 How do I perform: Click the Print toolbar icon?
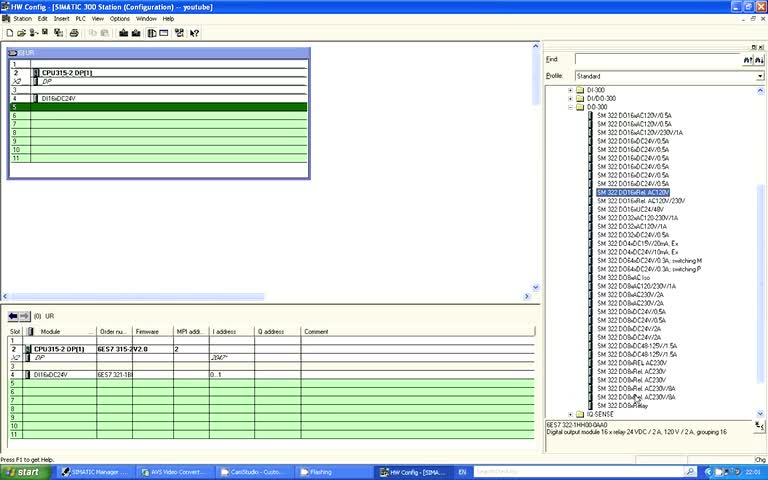point(74,33)
